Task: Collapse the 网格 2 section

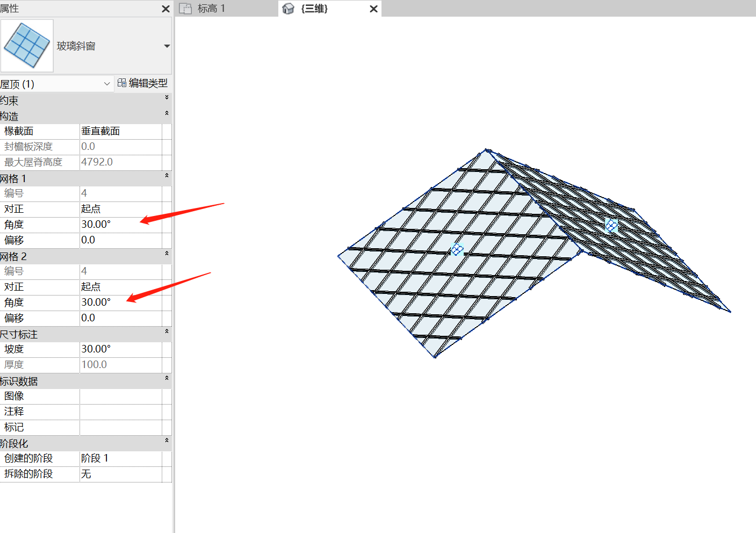Action: tap(167, 254)
